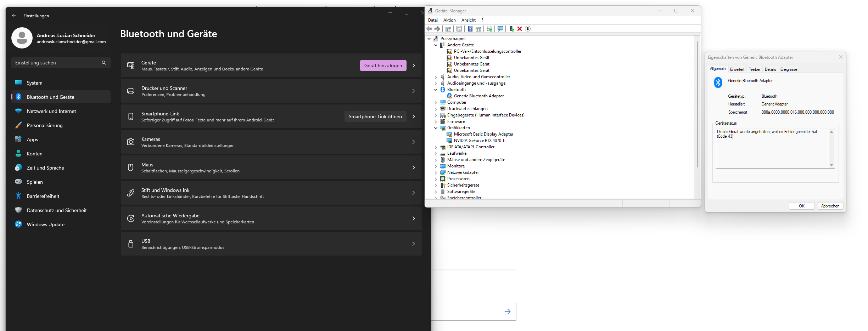This screenshot has width=868, height=331.
Task: Expand the Eingabegeräte (Human Interface Devices) node
Action: (x=436, y=115)
